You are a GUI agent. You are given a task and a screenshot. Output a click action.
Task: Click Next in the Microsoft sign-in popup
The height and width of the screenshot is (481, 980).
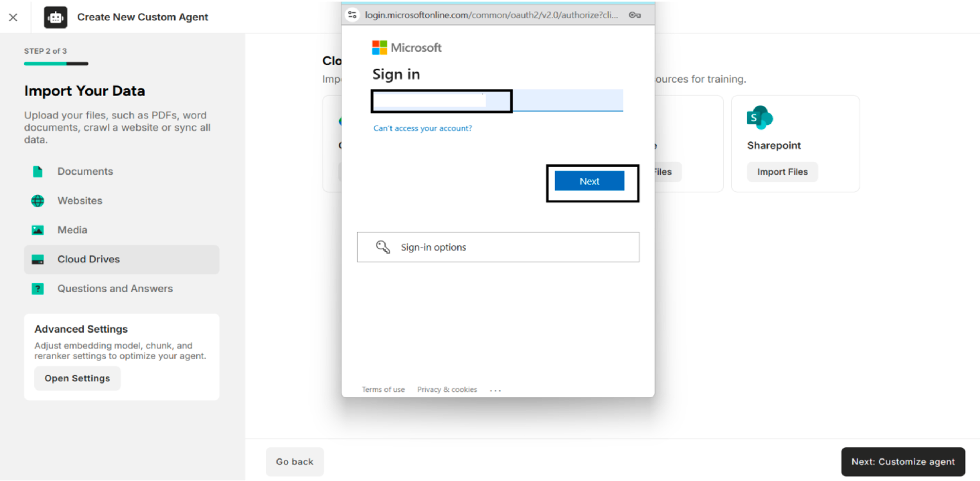(589, 181)
